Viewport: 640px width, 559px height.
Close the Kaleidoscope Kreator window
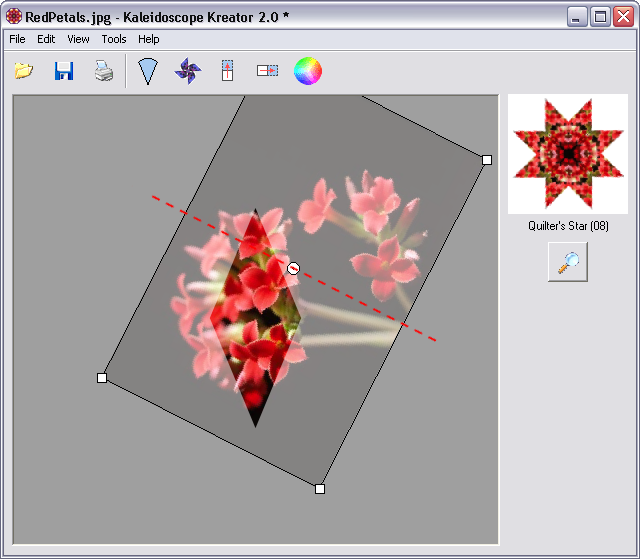tap(623, 17)
